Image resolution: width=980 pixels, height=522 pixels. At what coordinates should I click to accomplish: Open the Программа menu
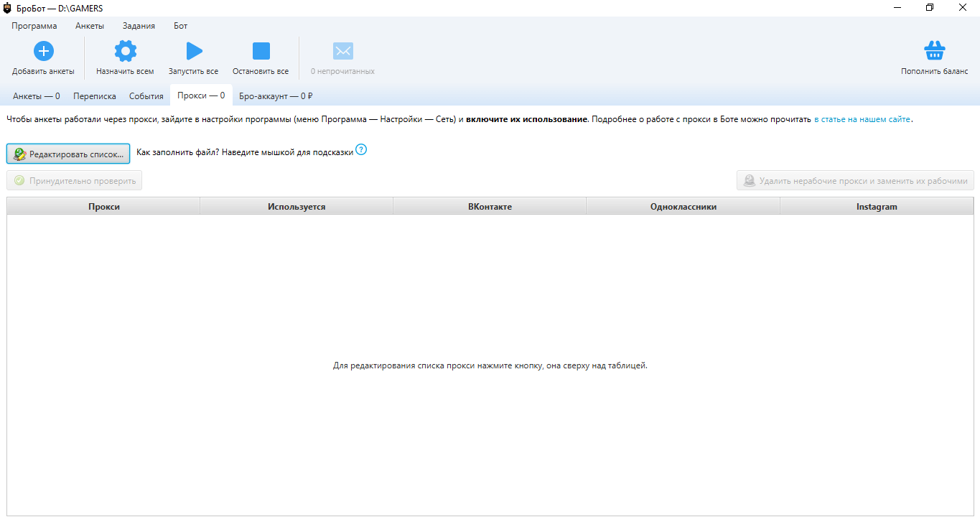pyautogui.click(x=34, y=26)
